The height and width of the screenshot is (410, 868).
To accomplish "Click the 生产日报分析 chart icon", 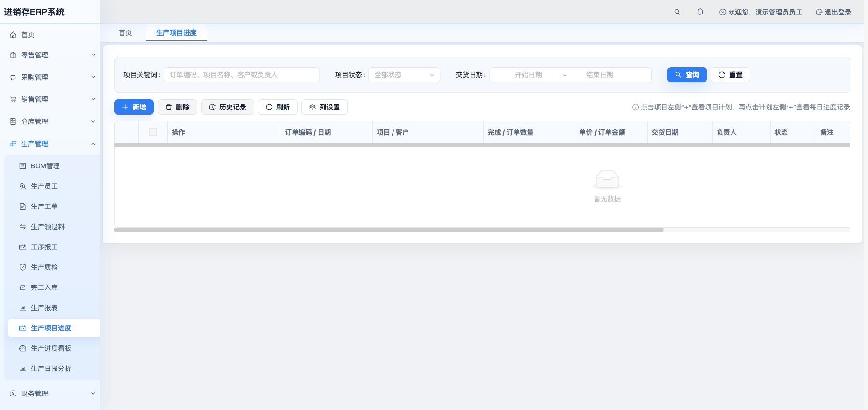I will [23, 369].
